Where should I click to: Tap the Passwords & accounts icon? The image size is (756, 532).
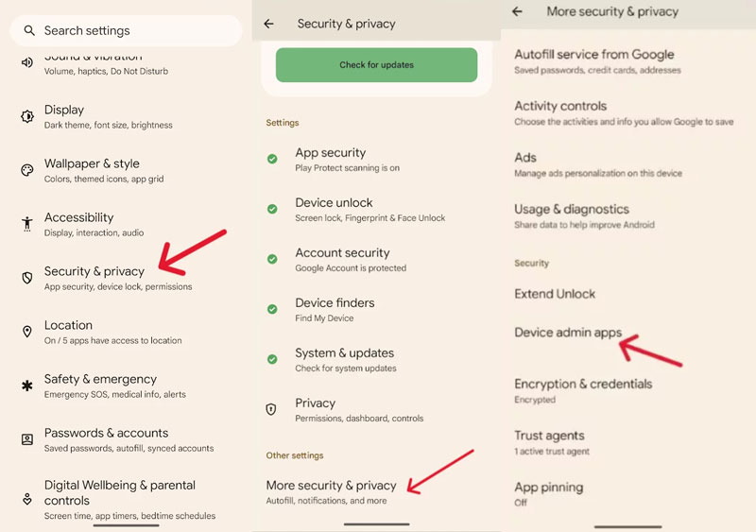[x=27, y=439]
